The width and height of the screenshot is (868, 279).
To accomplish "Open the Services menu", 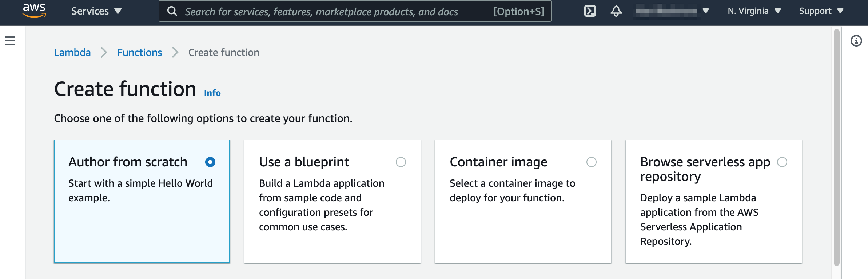I will click(x=96, y=11).
